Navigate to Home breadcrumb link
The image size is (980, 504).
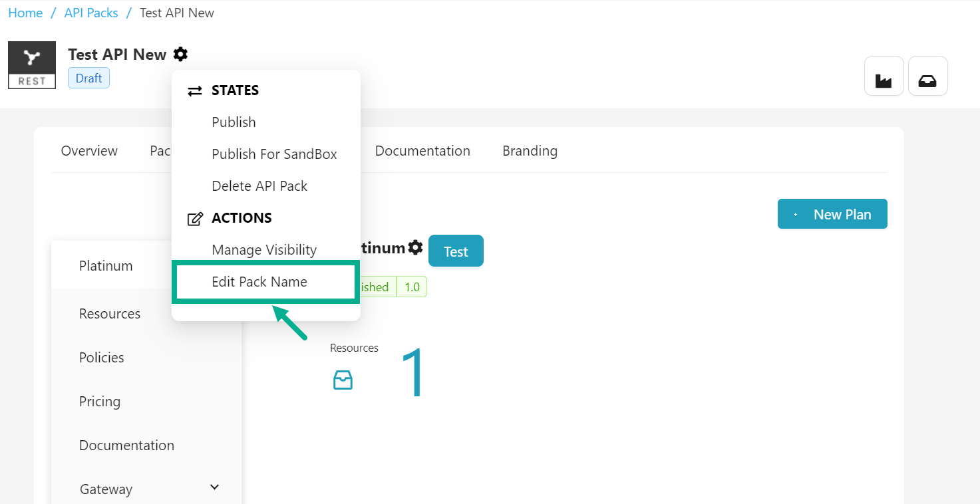pyautogui.click(x=25, y=13)
